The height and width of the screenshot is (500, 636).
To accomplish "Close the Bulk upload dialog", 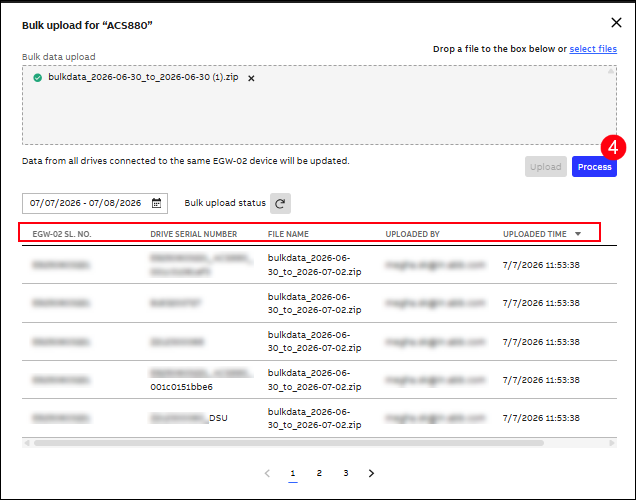I will pos(616,23).
